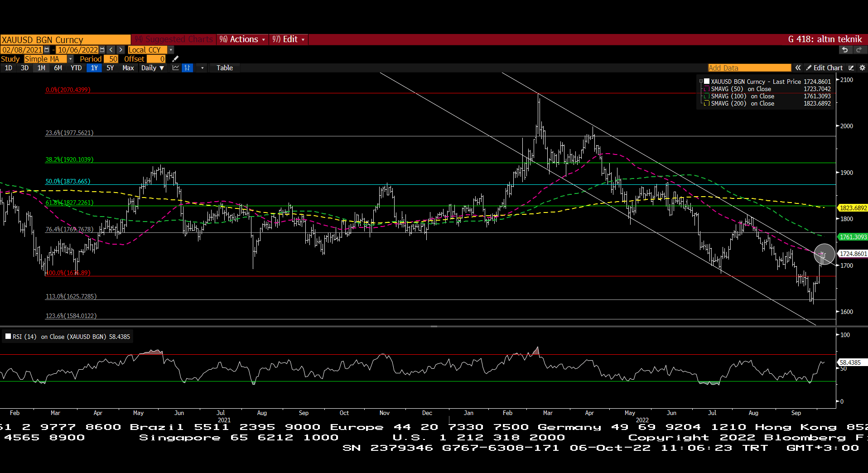868x473 pixels.
Task: Click the 61.8%(1827.2261) Fibonacci label
Action: [69, 203]
